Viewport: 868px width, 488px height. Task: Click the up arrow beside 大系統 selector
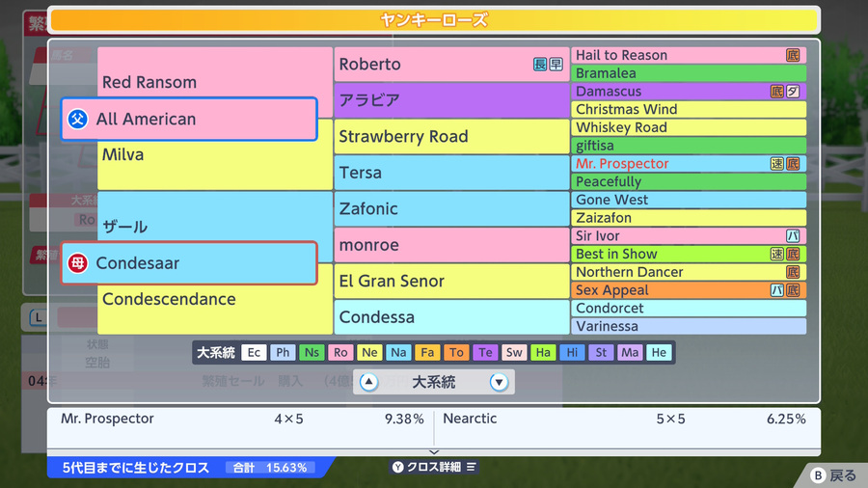point(368,382)
